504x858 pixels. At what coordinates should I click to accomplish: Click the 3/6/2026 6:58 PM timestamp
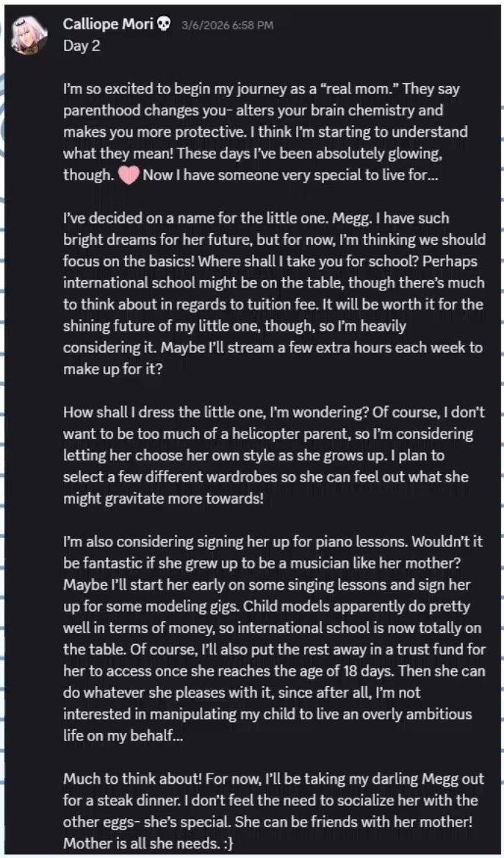point(227,25)
